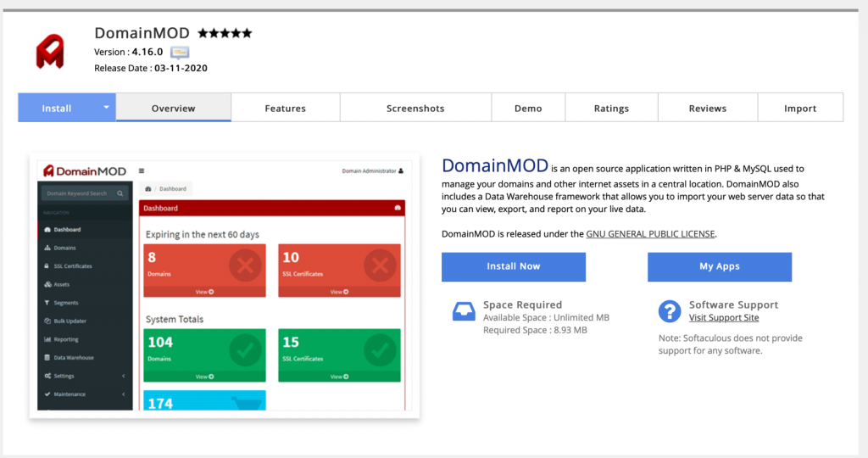Click the large DomainMOD heading text

494,165
